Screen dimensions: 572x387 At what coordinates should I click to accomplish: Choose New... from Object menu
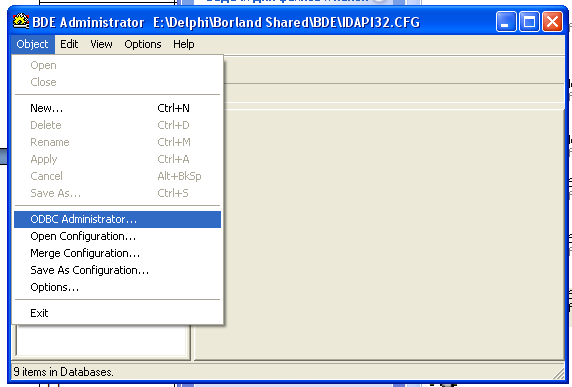pyautogui.click(x=117, y=108)
